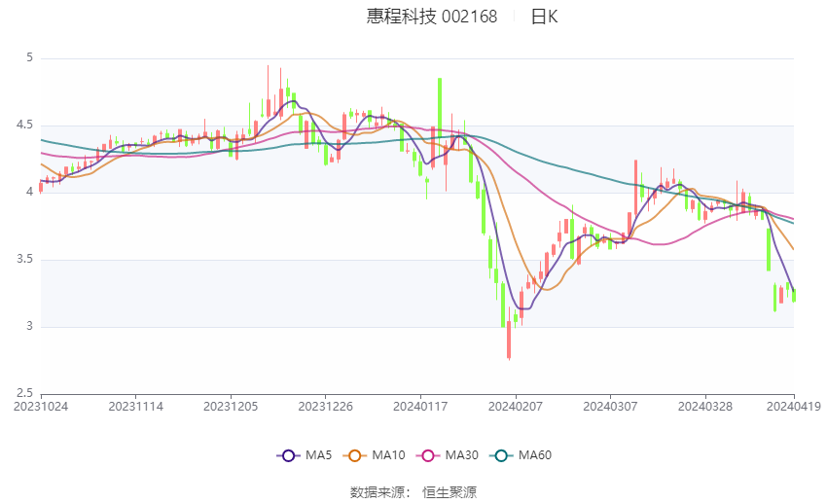
Task: Click the 20231226 date axis marker
Action: [x=326, y=406]
